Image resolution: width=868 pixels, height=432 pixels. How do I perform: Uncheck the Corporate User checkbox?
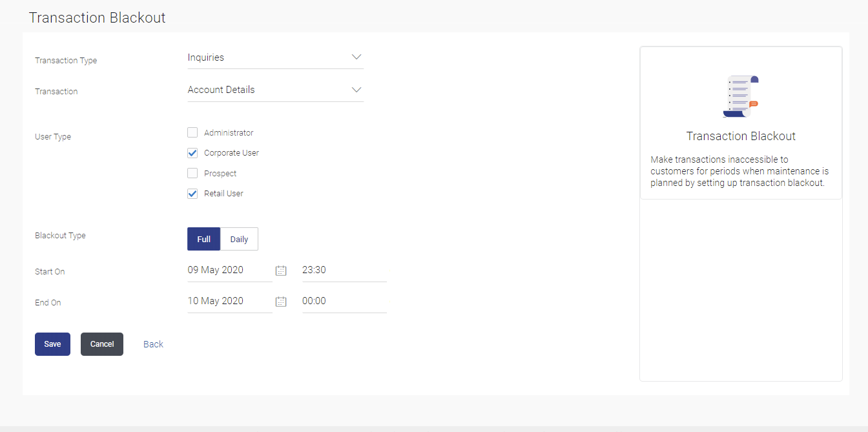[192, 153]
